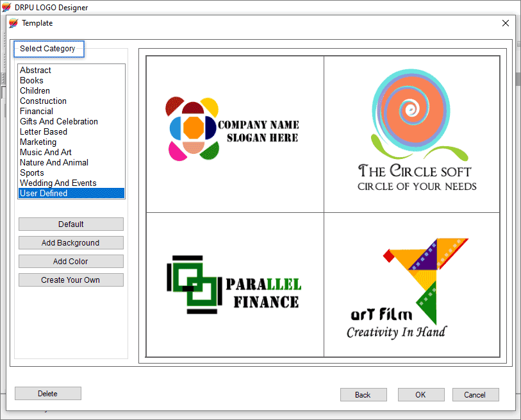
Task: Select the Construction category
Action: click(43, 101)
